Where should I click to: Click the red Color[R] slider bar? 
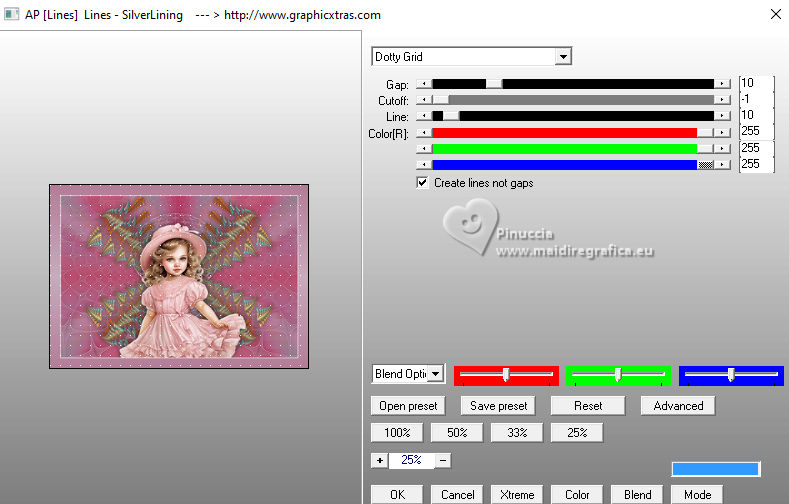pyautogui.click(x=573, y=133)
